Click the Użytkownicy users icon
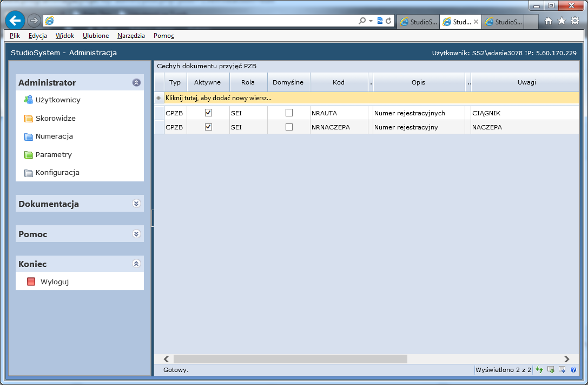Screen dimensions: 588x385 (29, 100)
